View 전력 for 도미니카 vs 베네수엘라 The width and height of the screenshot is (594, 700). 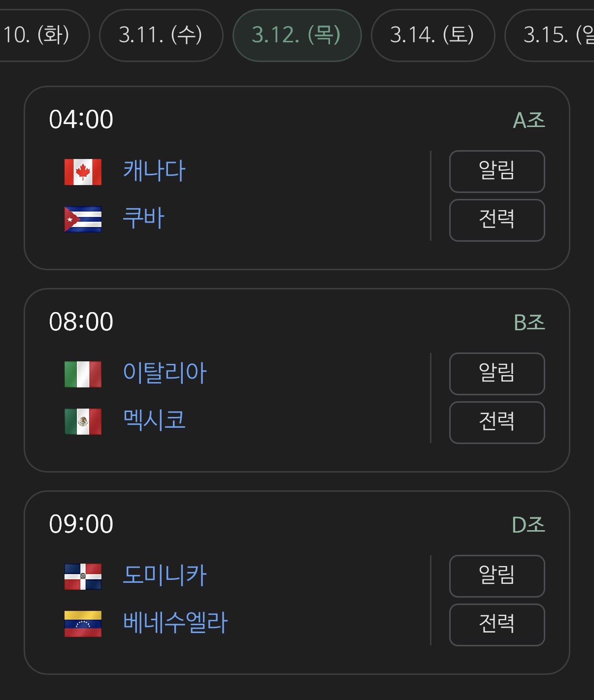(x=497, y=625)
